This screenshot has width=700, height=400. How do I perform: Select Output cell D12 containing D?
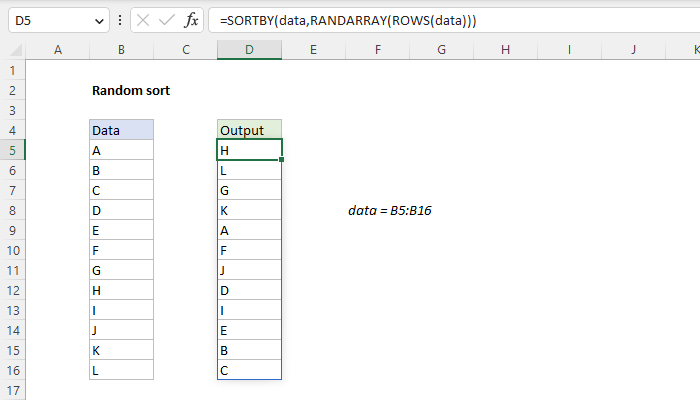(250, 290)
